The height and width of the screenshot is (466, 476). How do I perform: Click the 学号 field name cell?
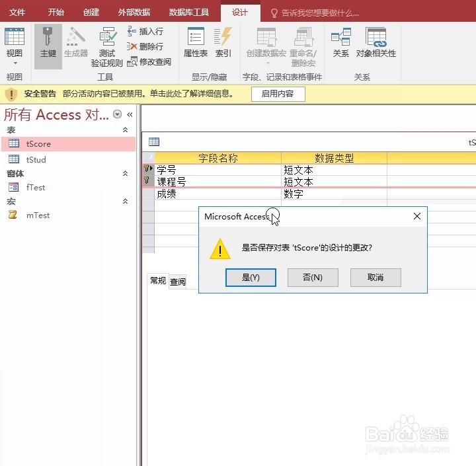[x=218, y=170]
